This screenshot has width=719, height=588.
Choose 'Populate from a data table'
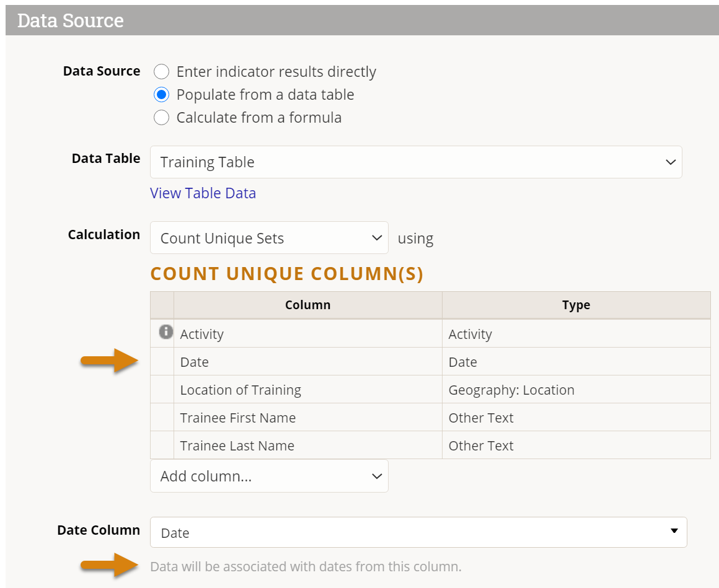(161, 95)
